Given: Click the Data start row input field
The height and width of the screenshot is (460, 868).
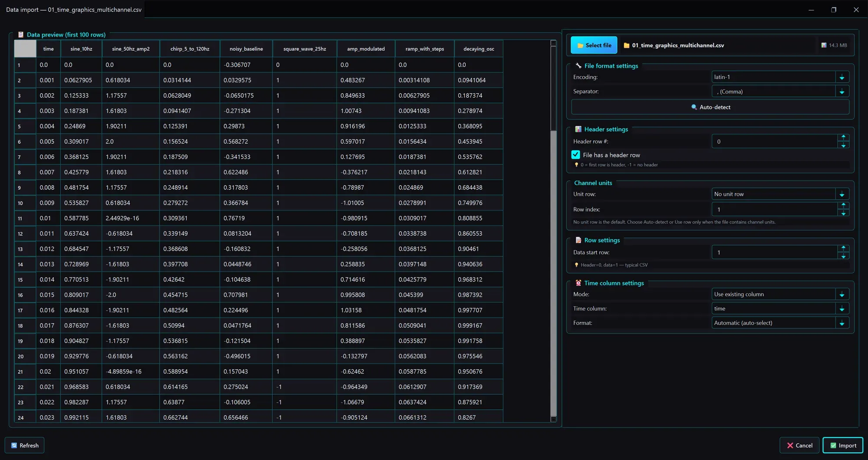Looking at the screenshot, I should (x=775, y=252).
